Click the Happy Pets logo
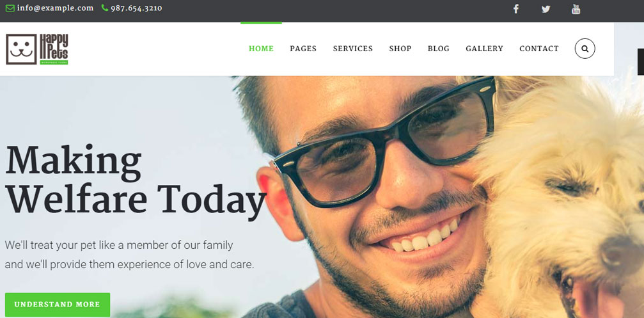Image resolution: width=644 pixels, height=318 pixels. point(37,49)
